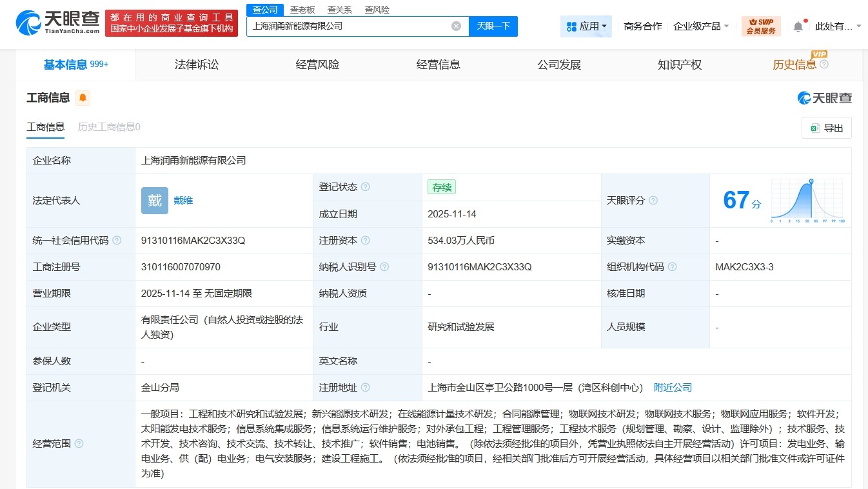868x489 pixels.
Task: Open legal representative 戴维 profile link
Action: [x=182, y=201]
